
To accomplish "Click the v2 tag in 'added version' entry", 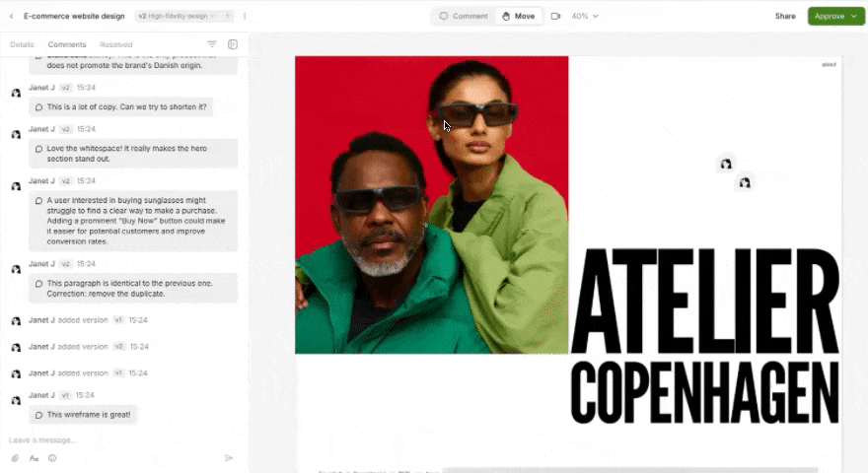I will (119, 346).
